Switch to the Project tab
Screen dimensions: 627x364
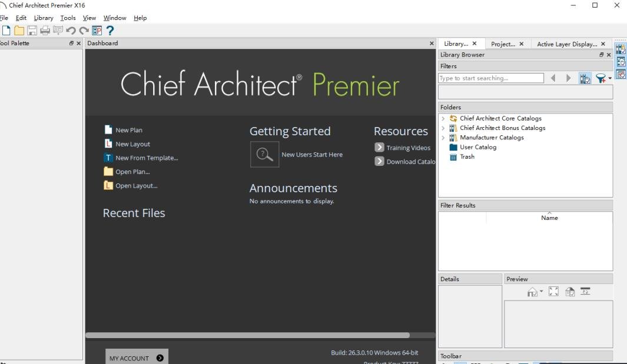tap(503, 44)
